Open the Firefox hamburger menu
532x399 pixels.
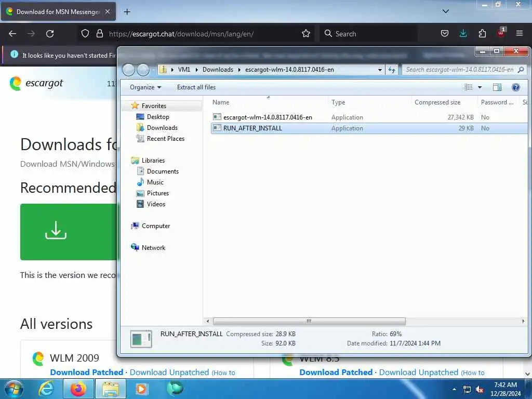[x=520, y=34]
